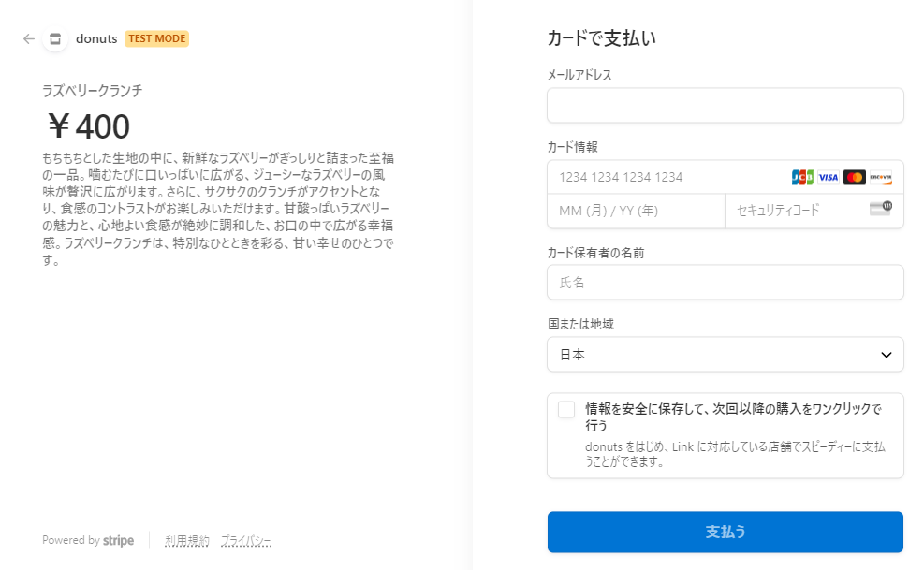Open the country or region dropdown
The height and width of the screenshot is (570, 924).
(725, 355)
